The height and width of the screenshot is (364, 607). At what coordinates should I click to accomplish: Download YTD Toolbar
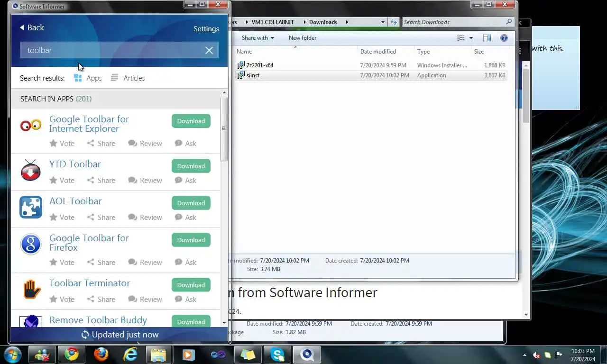coord(191,166)
